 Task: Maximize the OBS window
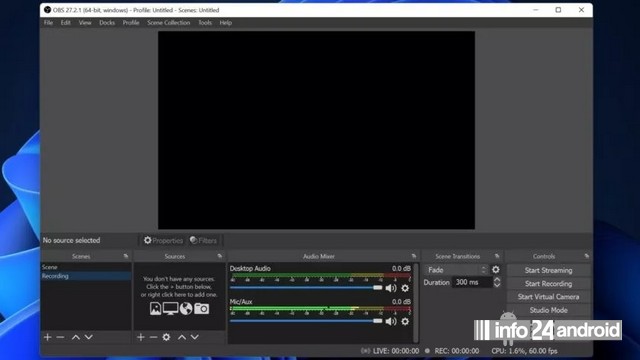[x=558, y=10]
